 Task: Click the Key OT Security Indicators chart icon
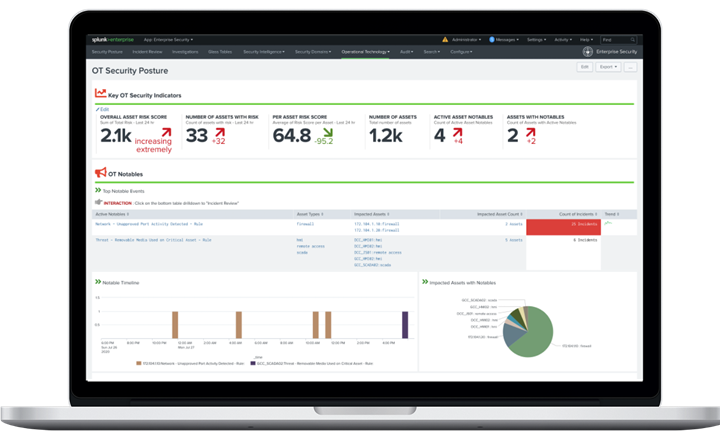[101, 93]
